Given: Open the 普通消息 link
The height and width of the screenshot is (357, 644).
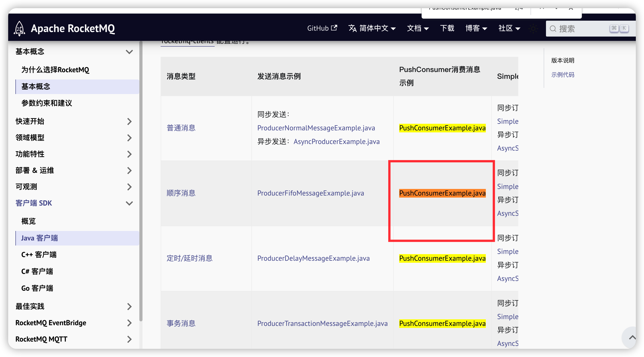Looking at the screenshot, I should tap(181, 128).
